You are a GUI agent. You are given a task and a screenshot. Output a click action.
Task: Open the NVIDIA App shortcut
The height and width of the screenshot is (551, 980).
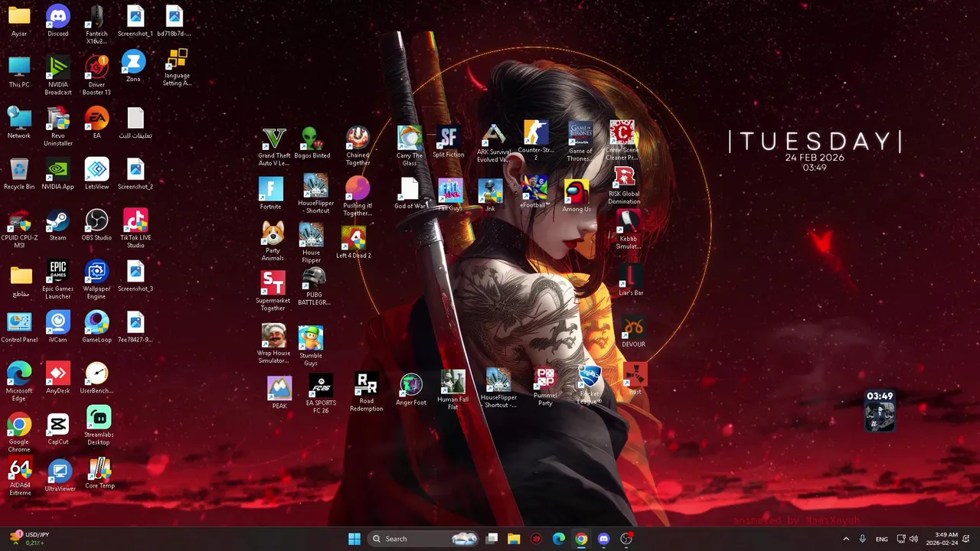click(57, 174)
